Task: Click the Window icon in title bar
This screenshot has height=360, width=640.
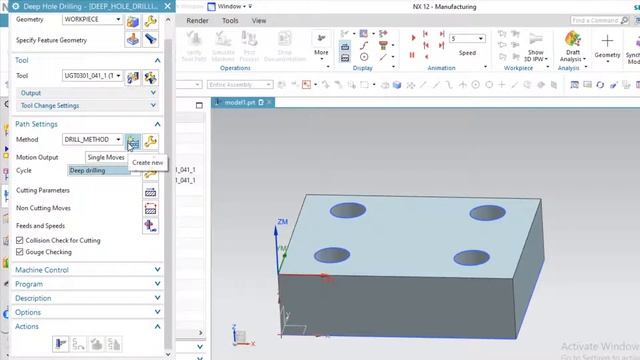Action: pos(211,7)
